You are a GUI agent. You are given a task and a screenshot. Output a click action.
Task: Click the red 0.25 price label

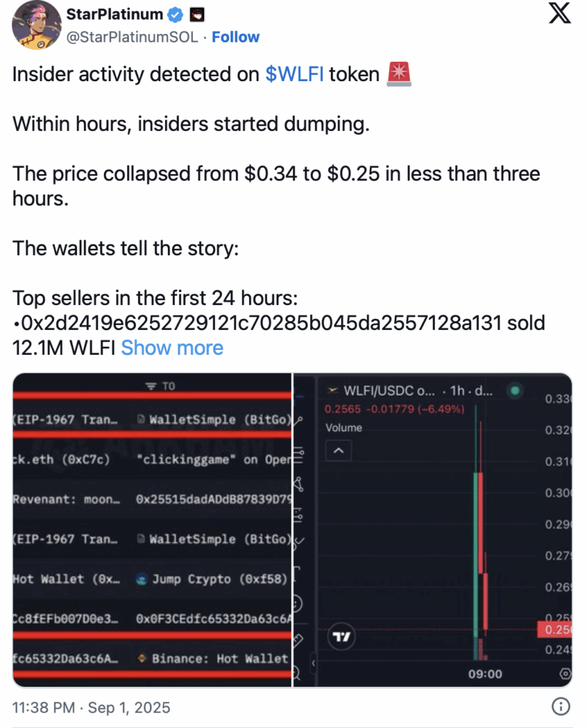point(554,630)
